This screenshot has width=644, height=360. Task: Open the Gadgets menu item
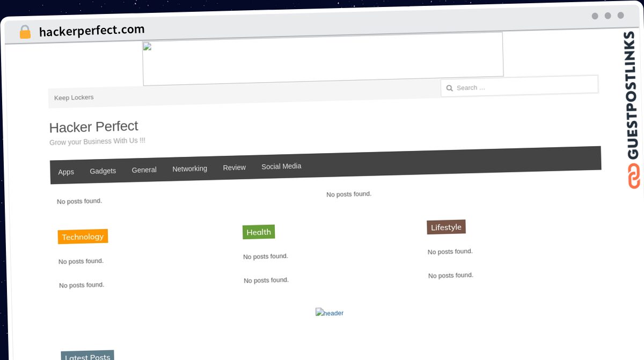(103, 171)
